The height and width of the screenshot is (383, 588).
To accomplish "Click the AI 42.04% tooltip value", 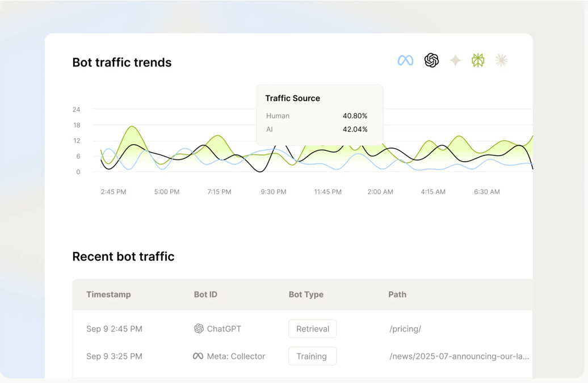I will coord(355,129).
